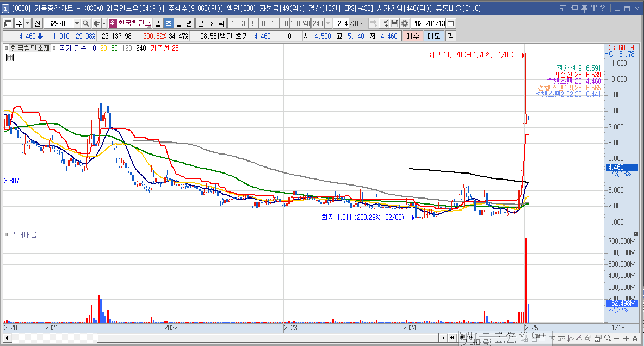The width and height of the screenshot is (644, 346).
Task: Click the horizontal chart scrollbar thumb
Action: [x=268, y=338]
